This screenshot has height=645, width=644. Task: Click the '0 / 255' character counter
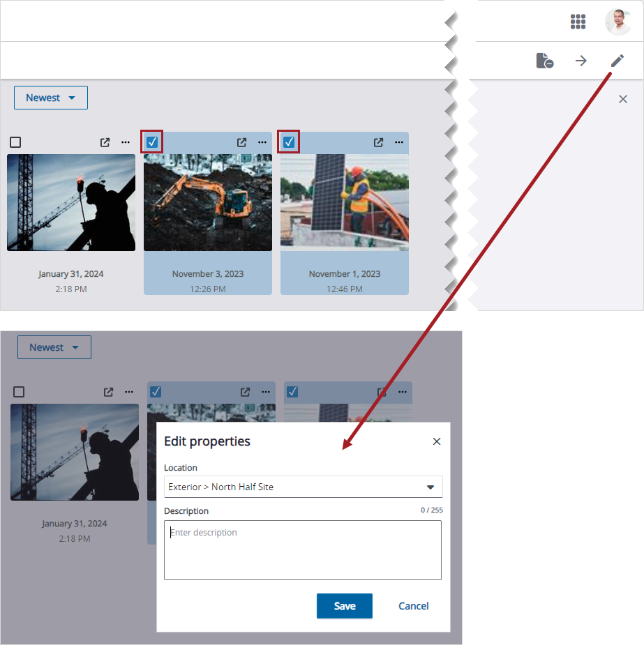pos(432,510)
